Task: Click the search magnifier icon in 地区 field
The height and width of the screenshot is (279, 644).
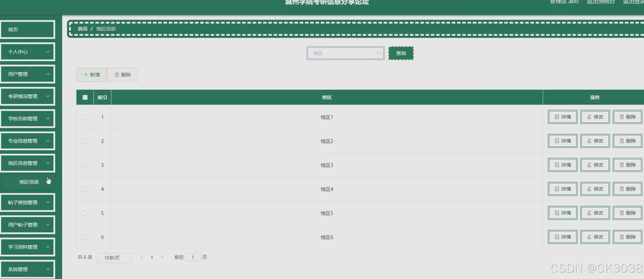Action: click(x=378, y=53)
